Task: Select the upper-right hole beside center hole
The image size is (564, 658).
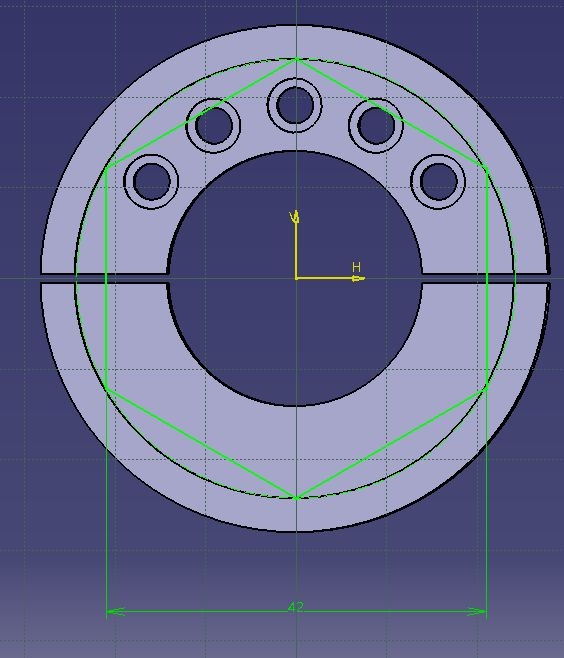Action: tap(376, 125)
